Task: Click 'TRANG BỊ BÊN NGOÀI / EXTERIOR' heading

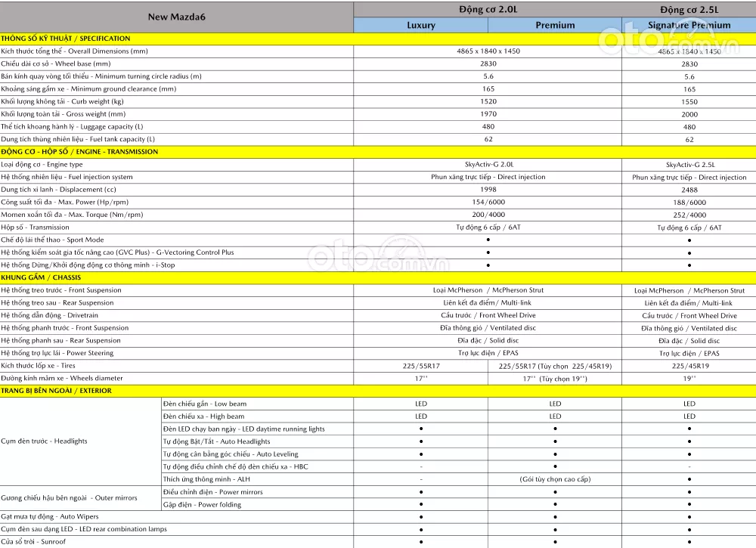Action: (57, 391)
